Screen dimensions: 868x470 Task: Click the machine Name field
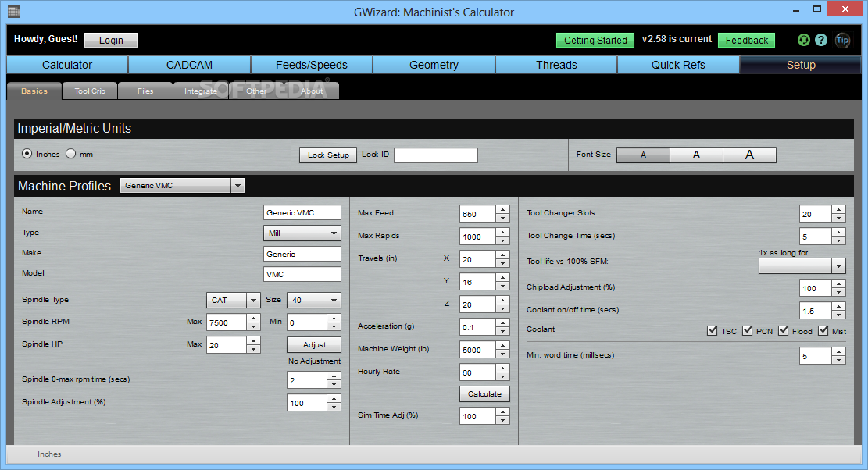click(302, 212)
